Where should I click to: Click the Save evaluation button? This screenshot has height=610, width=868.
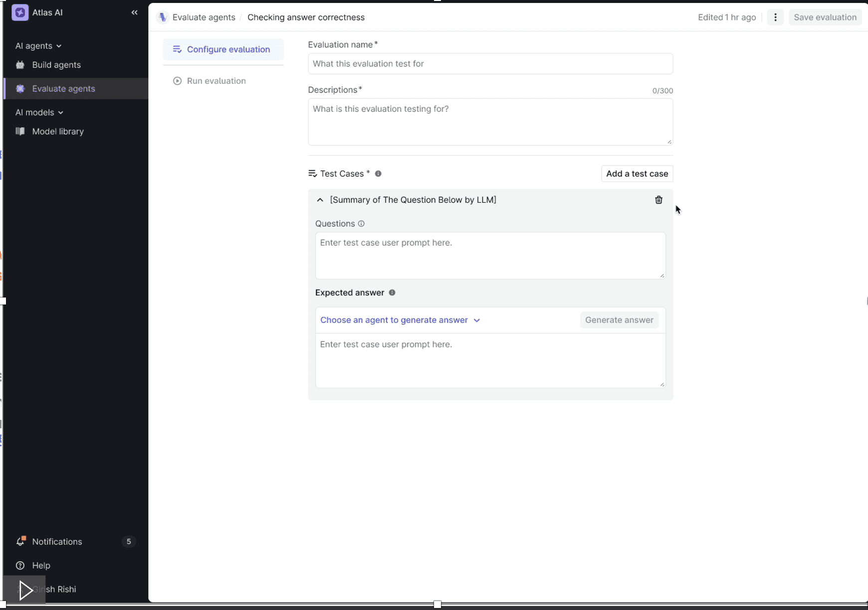pyautogui.click(x=825, y=17)
